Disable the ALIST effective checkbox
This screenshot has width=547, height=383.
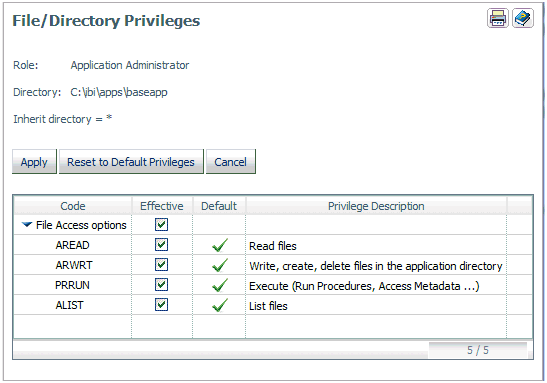(162, 305)
